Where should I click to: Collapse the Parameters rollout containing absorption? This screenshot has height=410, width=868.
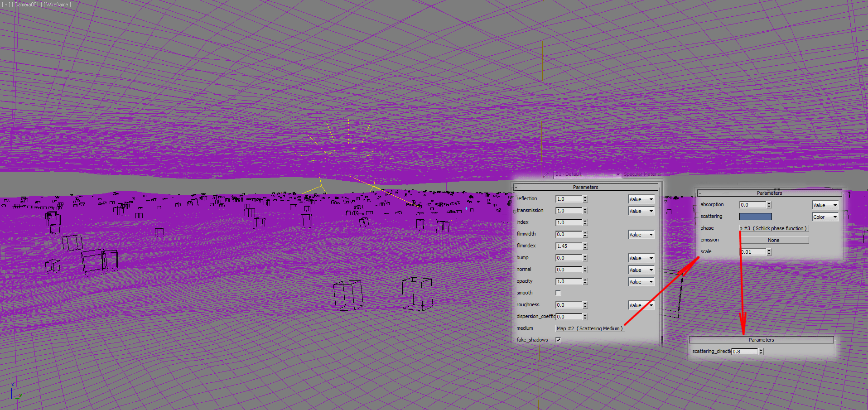click(x=770, y=193)
